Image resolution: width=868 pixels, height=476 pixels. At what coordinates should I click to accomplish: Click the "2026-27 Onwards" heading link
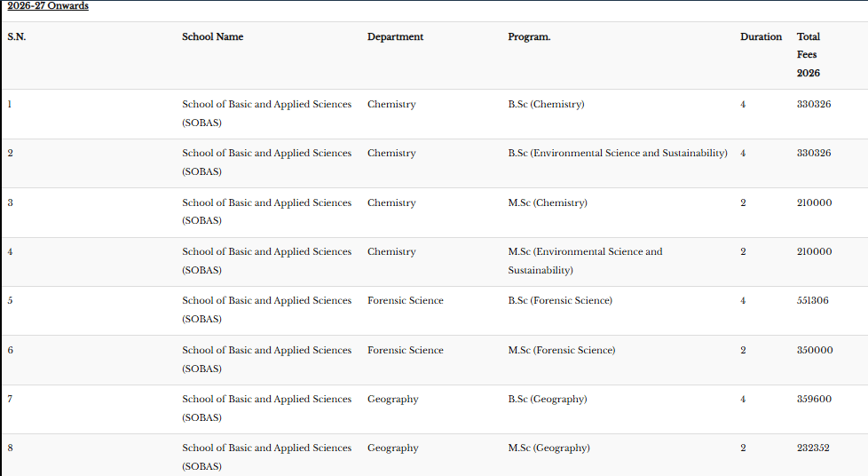48,6
